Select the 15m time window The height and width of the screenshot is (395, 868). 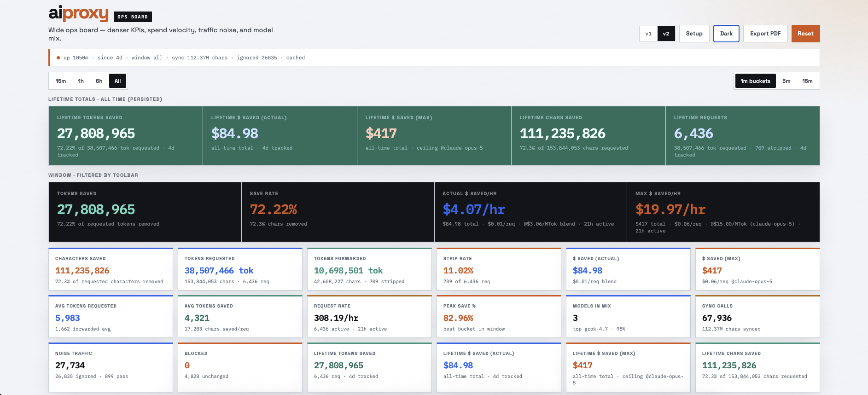[x=61, y=81]
